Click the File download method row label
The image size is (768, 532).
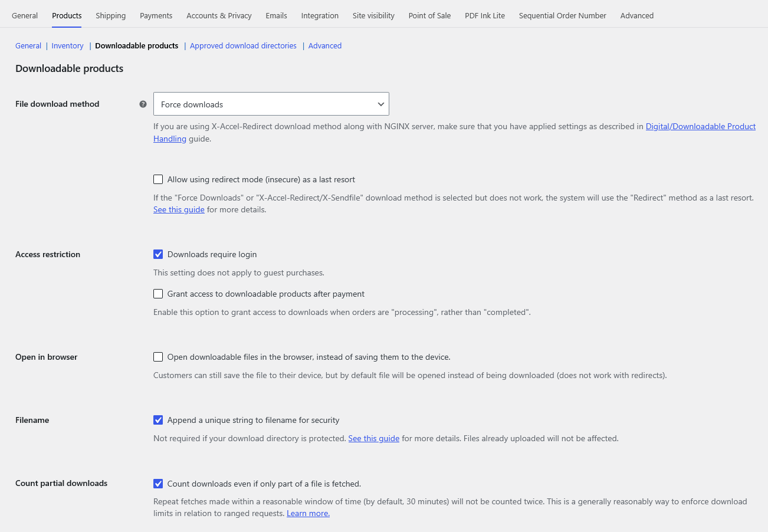57,104
